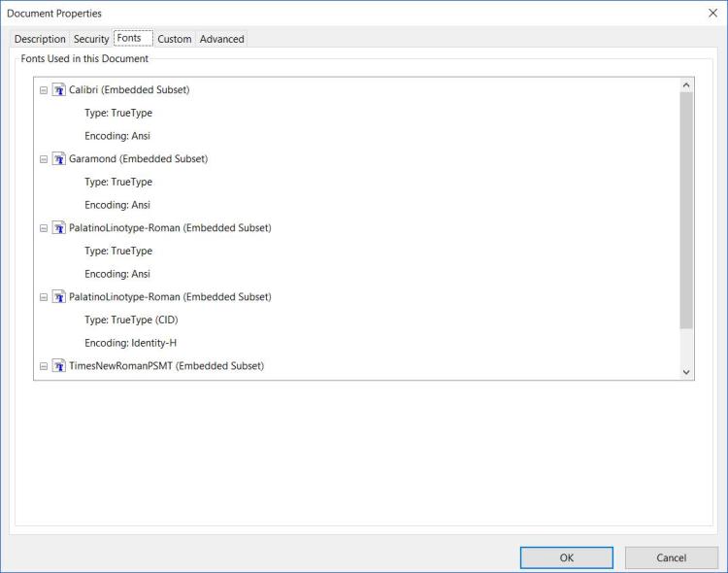Select the Type: TrueType (CID) row
Screen dimensions: 728x573
tap(131, 320)
